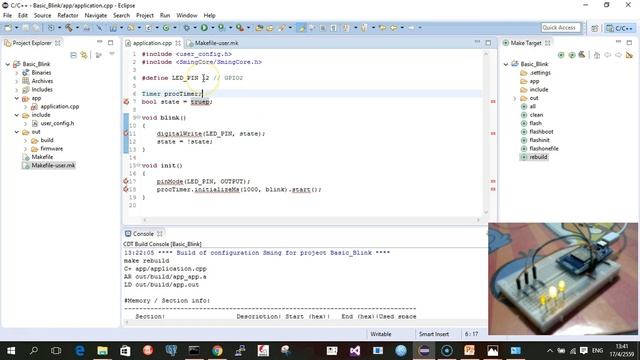Click the green Run toolbar button
This screenshot has height=360, width=640.
point(204,28)
